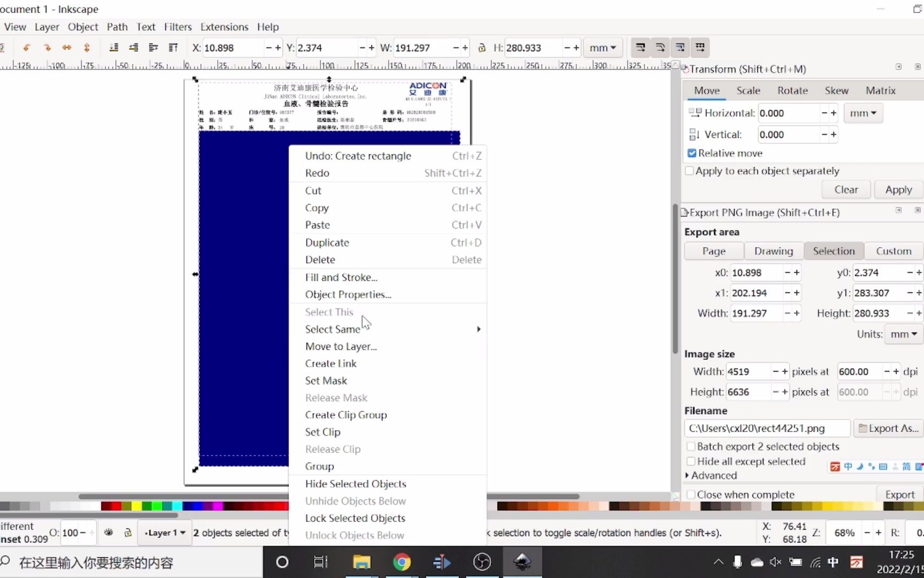Image resolution: width=924 pixels, height=578 pixels.
Task: Lower the selection to the bottom
Action: point(114,47)
